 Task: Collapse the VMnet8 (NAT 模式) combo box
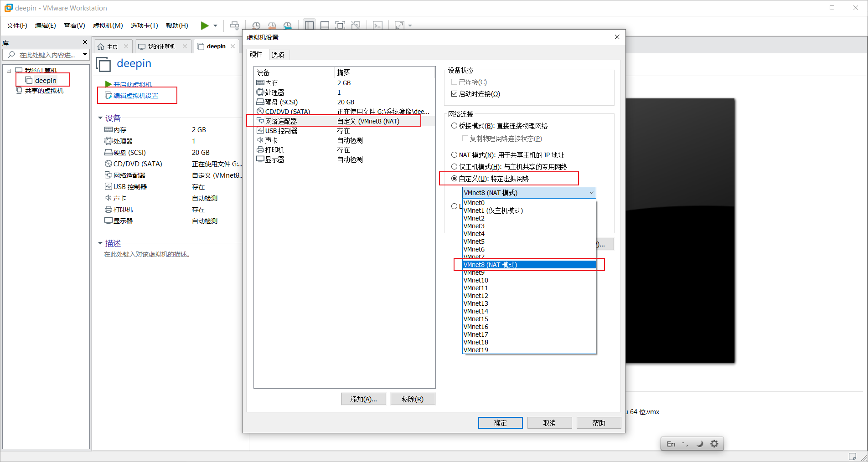[x=591, y=193]
